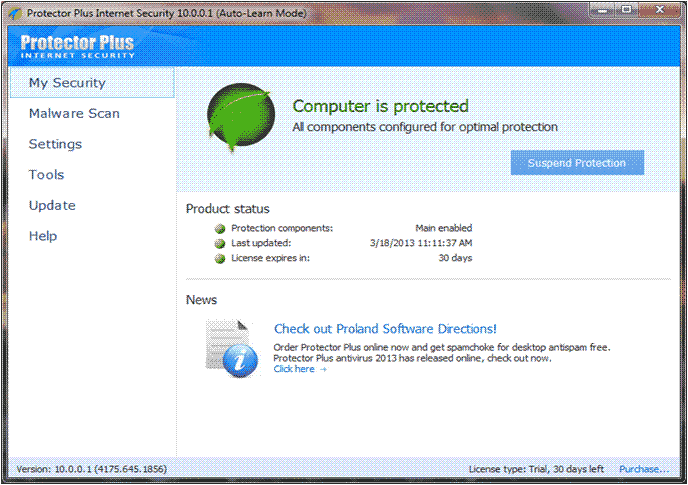This screenshot has width=688, height=485.
Task: Maximize the Protector Plus window
Action: 627,10
